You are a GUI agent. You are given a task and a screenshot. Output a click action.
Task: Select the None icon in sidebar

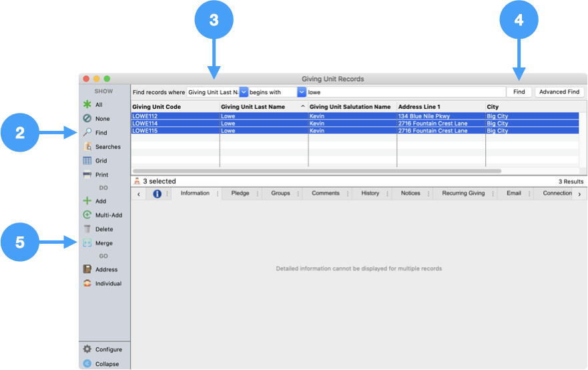pyautogui.click(x=87, y=119)
